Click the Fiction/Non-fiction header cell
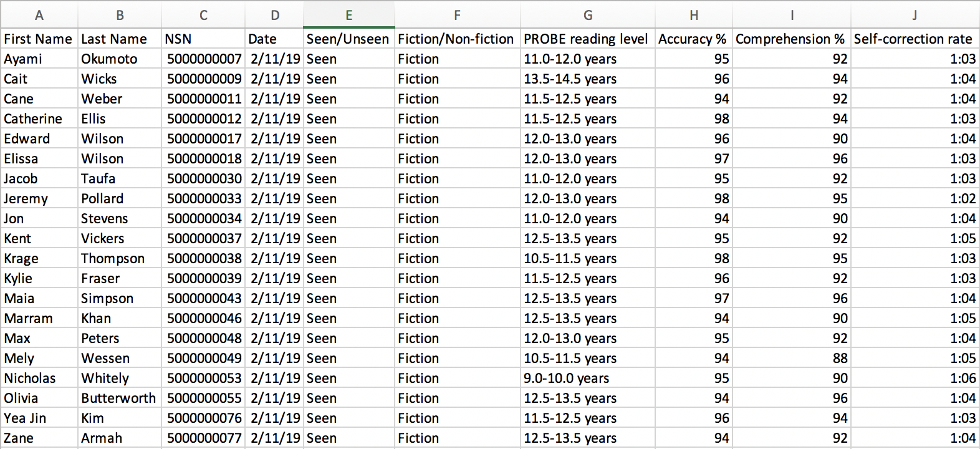 pos(457,39)
